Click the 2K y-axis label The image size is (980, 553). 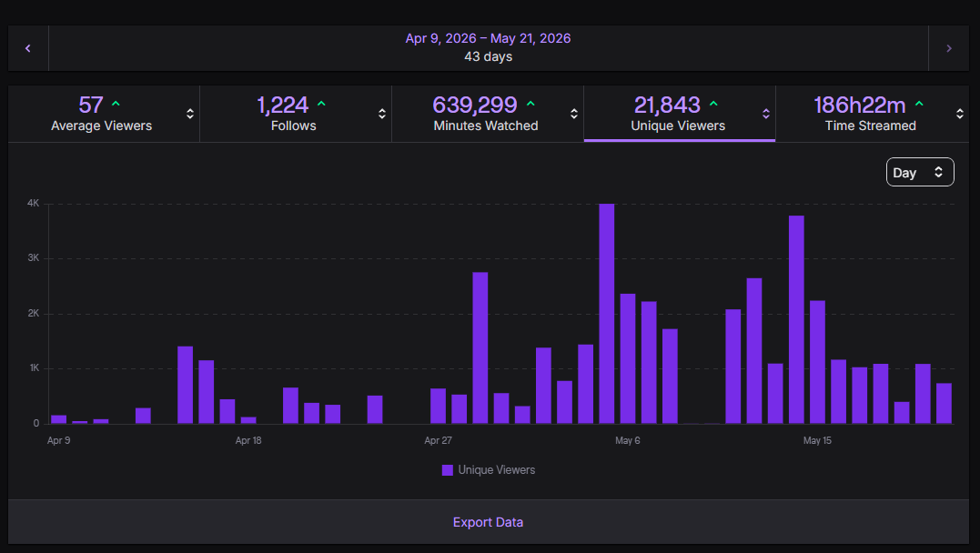(33, 313)
